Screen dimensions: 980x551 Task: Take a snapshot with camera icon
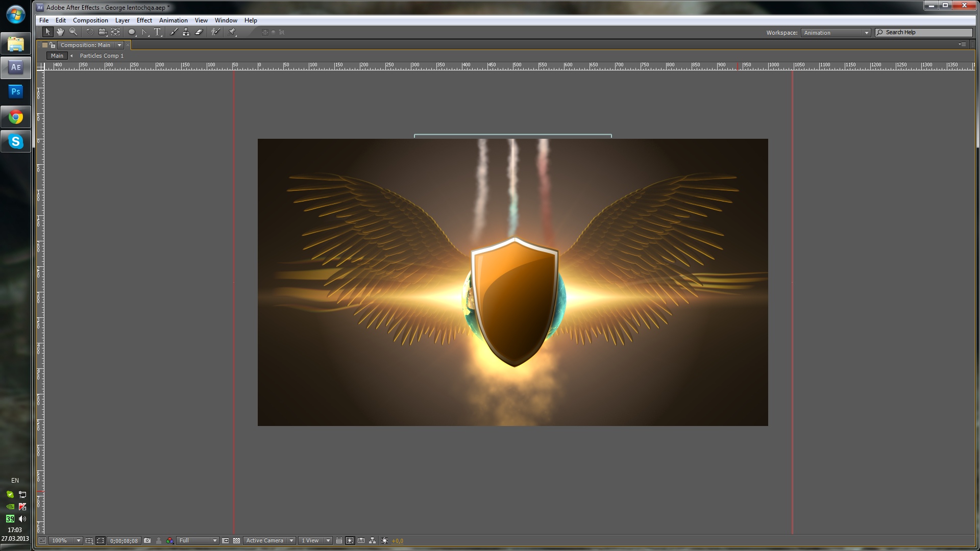(x=148, y=541)
